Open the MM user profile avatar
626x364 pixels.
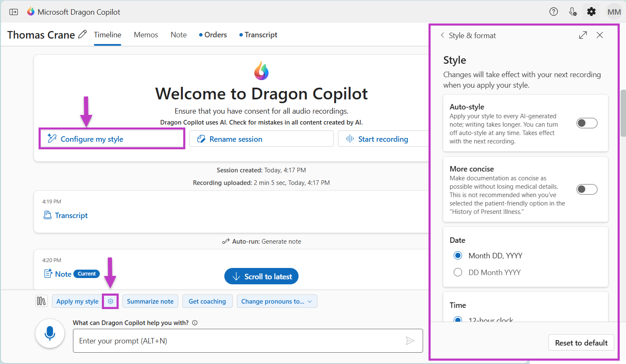pyautogui.click(x=614, y=12)
